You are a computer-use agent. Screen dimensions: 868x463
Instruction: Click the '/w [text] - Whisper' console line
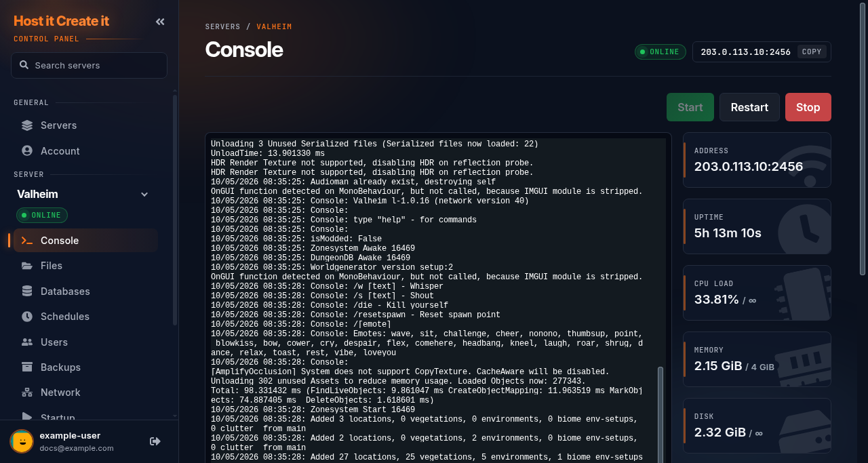(x=327, y=287)
